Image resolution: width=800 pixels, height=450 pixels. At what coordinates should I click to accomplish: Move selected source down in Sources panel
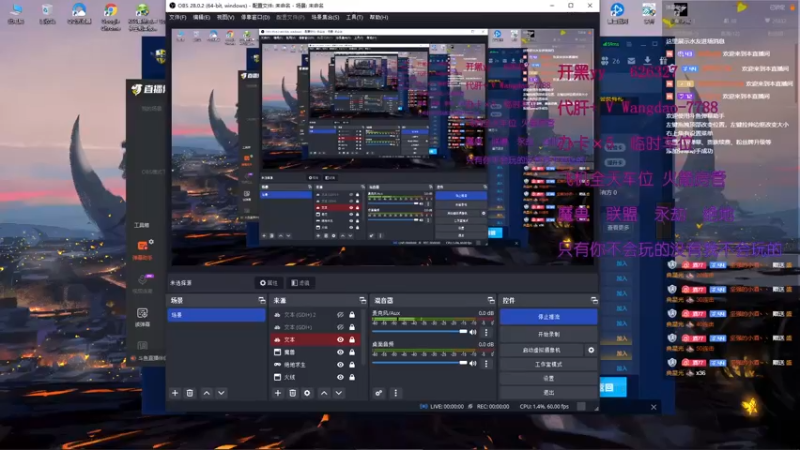point(339,393)
